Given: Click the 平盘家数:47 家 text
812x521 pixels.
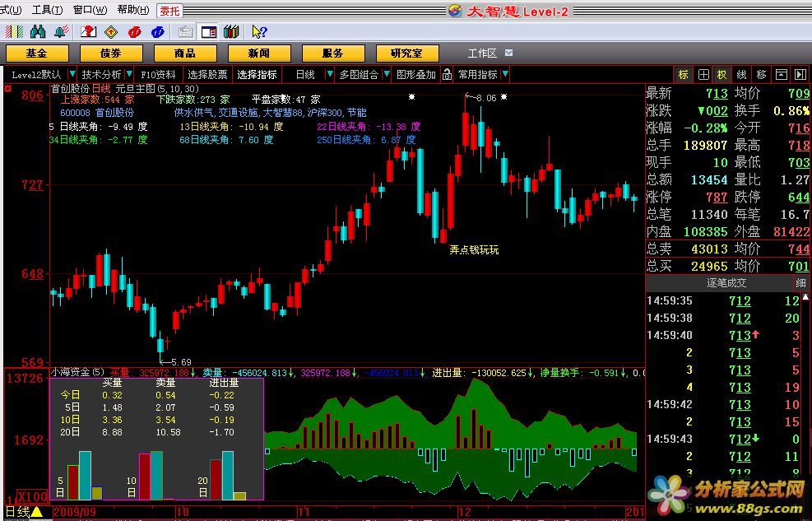Looking at the screenshot, I should pos(286,99).
